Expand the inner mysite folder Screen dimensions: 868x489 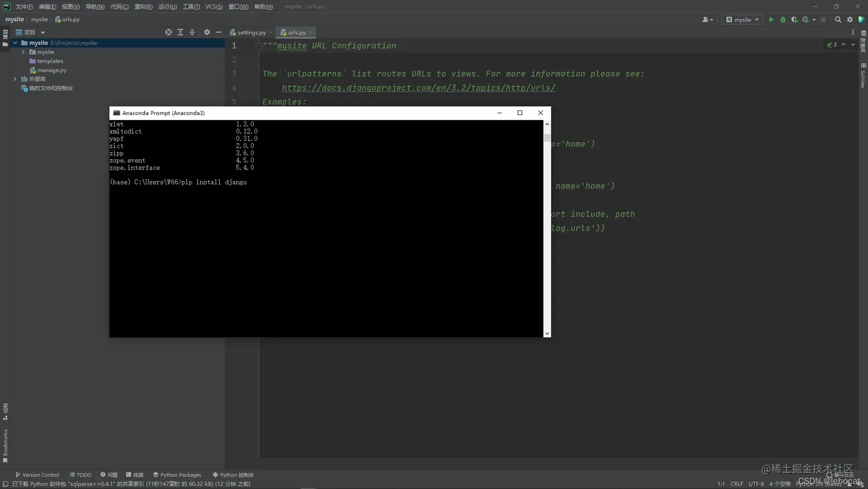tap(24, 52)
